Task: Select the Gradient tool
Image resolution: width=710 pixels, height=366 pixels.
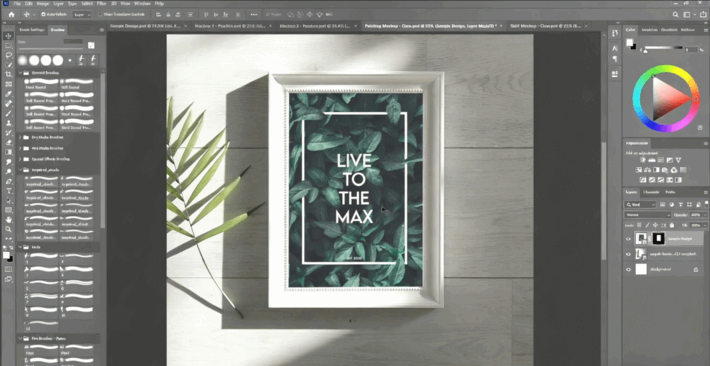Action: click(x=8, y=152)
